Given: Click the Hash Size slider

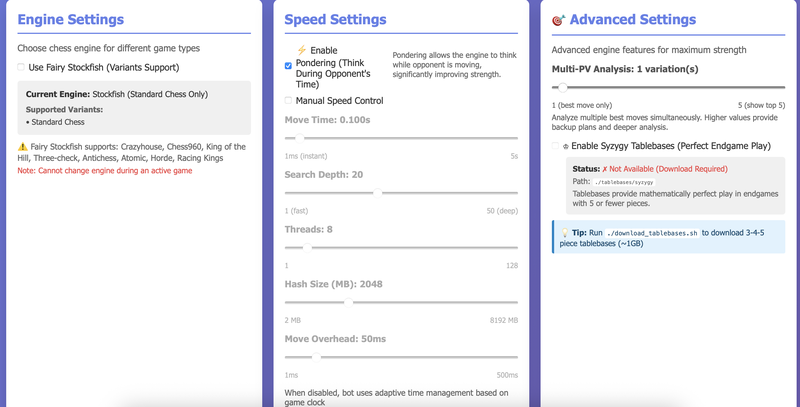Looking at the screenshot, I should click(x=401, y=302).
